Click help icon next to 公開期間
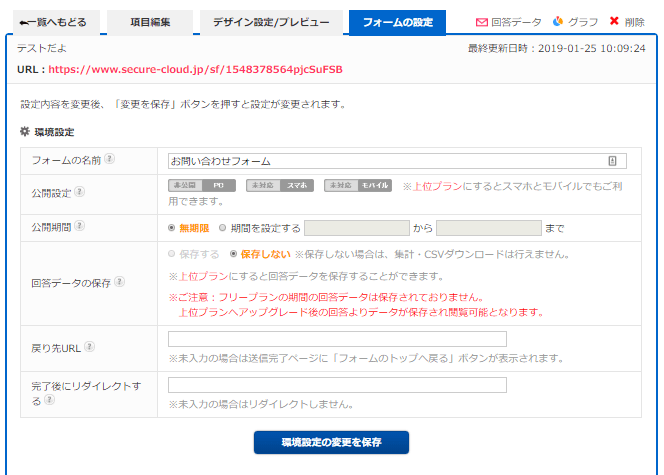This screenshot has height=475, width=664. (x=79, y=226)
